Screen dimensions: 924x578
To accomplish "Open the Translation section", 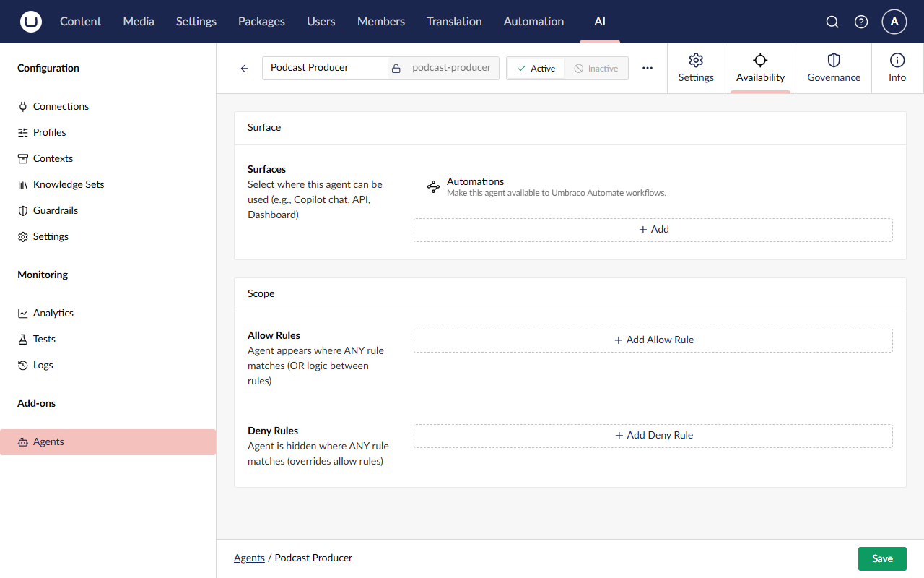I will click(x=454, y=22).
